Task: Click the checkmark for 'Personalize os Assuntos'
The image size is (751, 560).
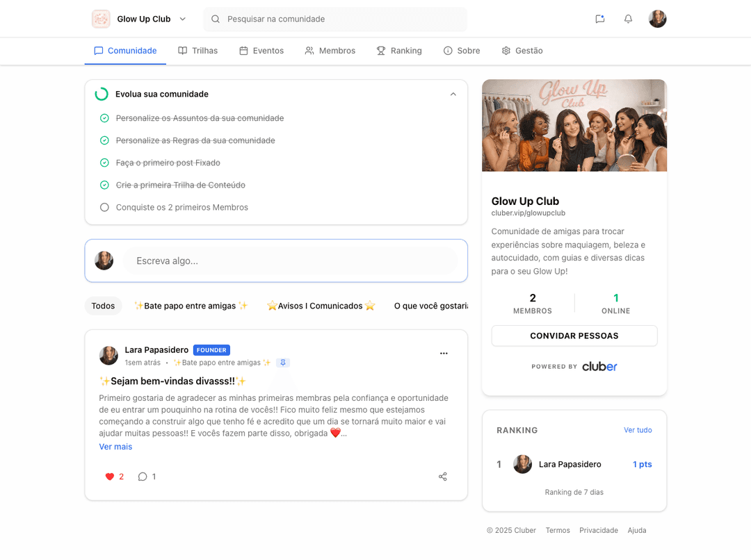Action: [x=104, y=118]
